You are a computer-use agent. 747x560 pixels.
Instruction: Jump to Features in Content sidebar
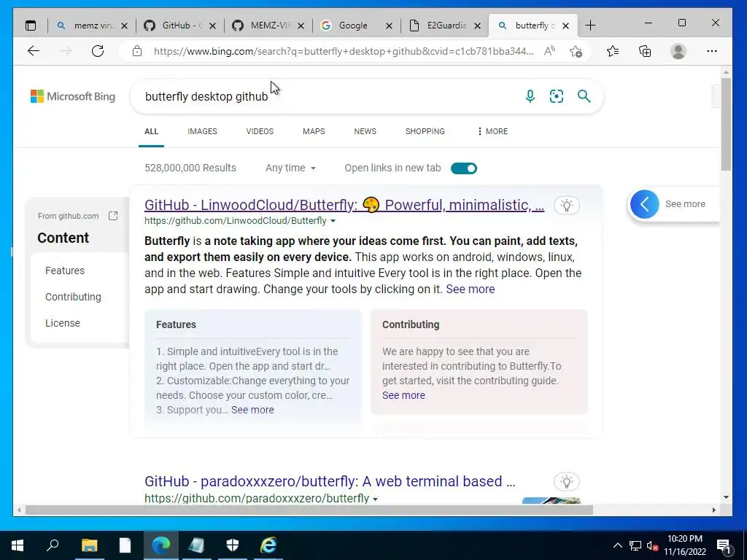click(x=65, y=271)
